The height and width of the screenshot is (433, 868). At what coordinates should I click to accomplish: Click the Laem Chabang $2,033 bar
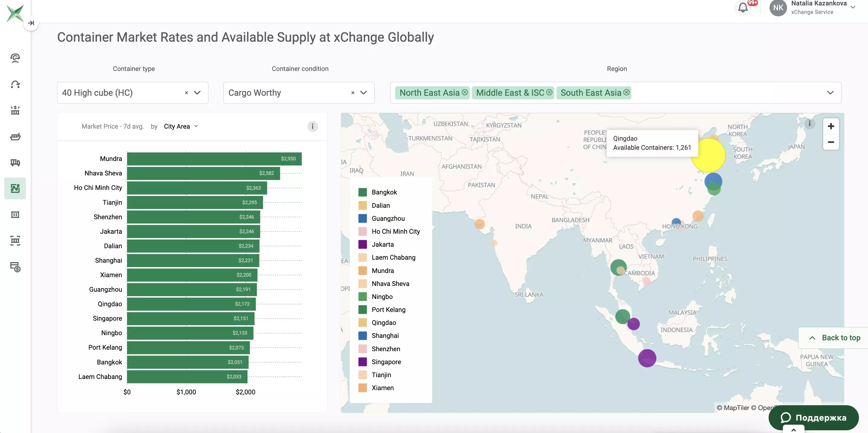(187, 377)
